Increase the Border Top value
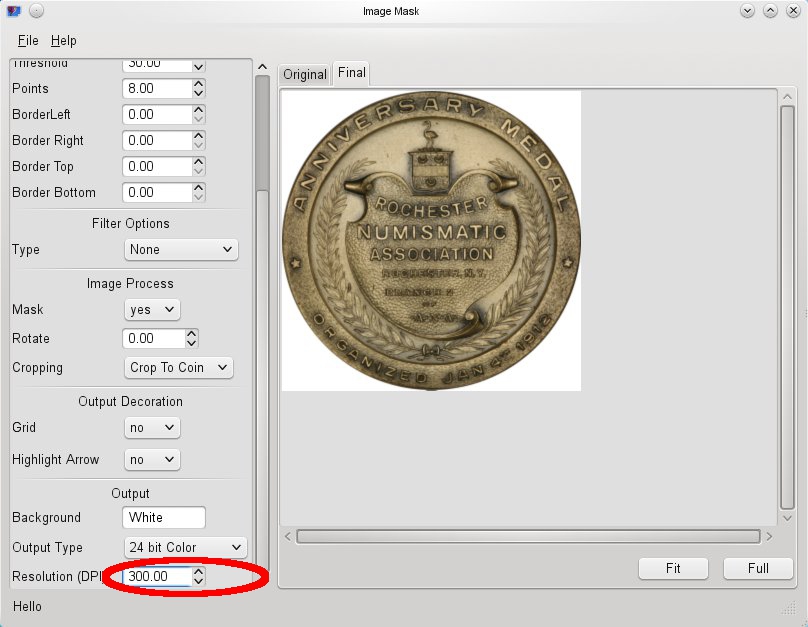 (x=199, y=161)
